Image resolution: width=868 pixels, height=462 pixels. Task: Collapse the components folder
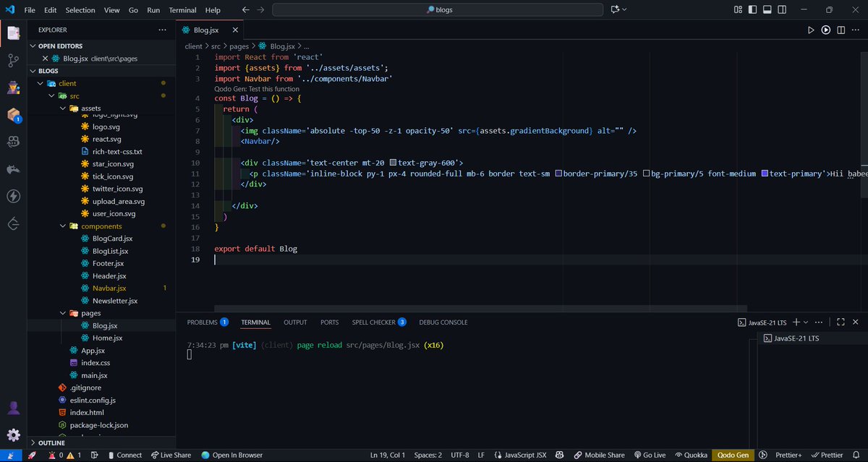pyautogui.click(x=63, y=226)
